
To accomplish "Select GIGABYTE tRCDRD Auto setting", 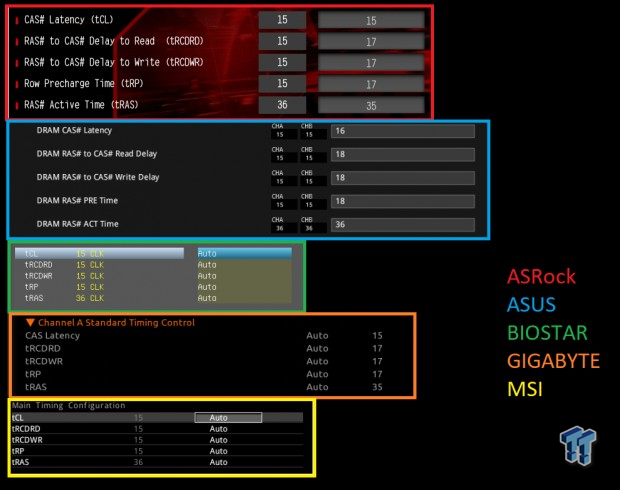I will pyautogui.click(x=317, y=348).
